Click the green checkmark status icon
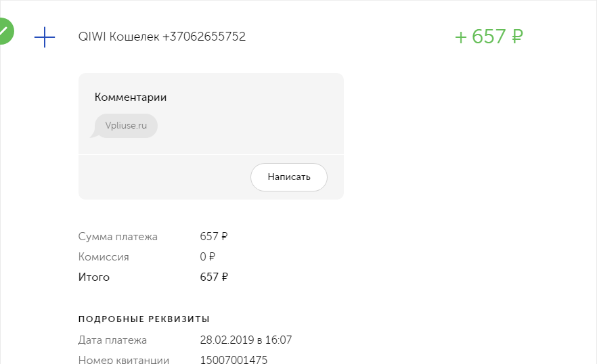Image resolution: width=597 pixels, height=364 pixels. point(5,31)
